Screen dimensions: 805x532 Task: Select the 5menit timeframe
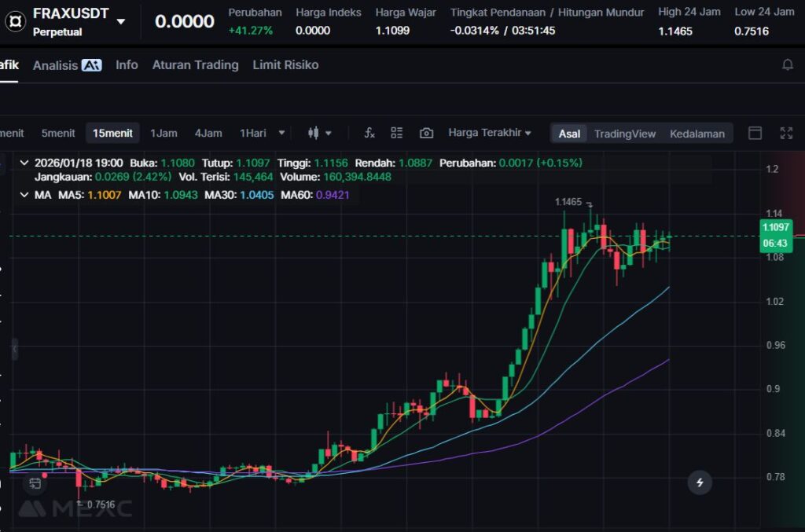tap(58, 134)
